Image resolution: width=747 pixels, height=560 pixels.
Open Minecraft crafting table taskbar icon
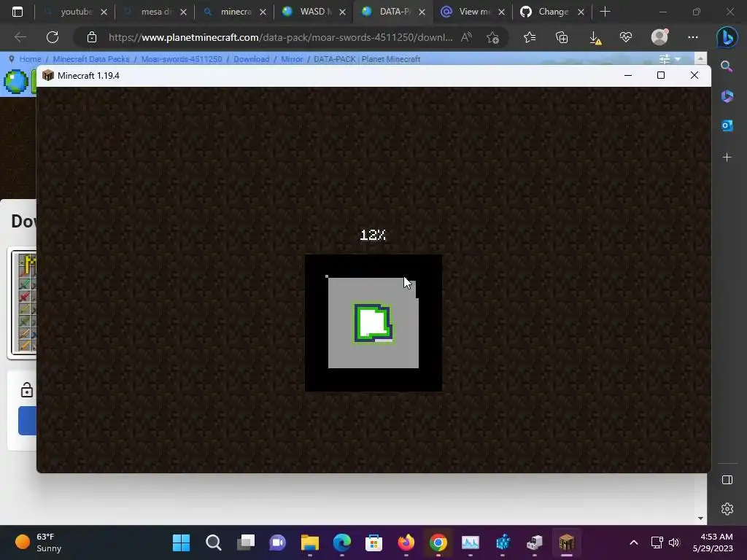566,542
